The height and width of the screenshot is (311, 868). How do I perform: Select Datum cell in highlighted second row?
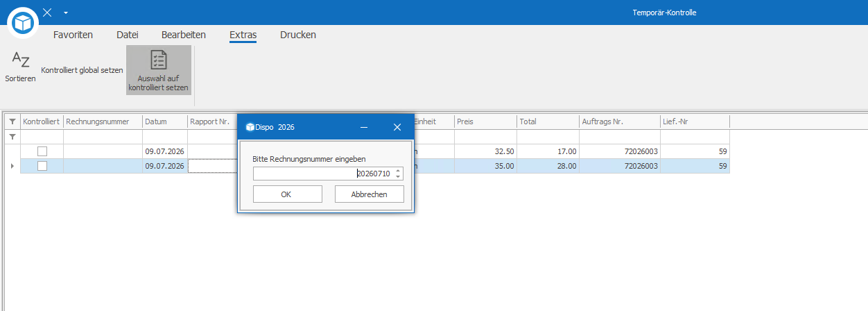click(165, 166)
